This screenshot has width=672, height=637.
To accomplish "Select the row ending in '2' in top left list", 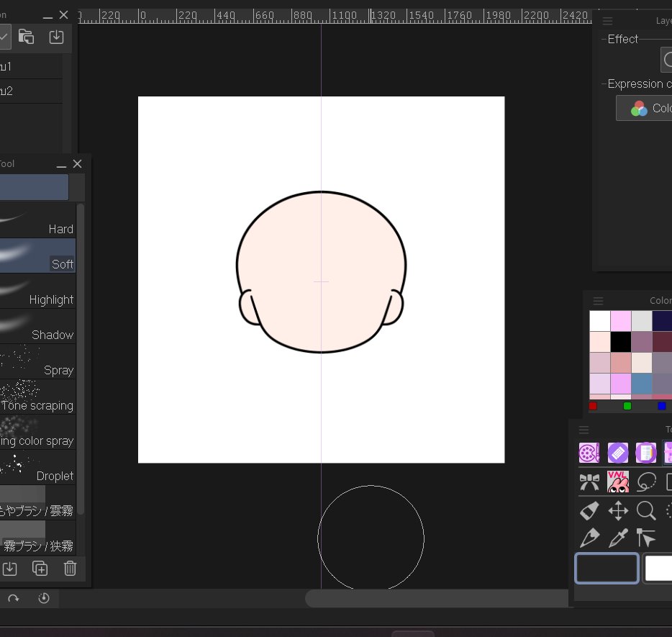I will (x=31, y=91).
